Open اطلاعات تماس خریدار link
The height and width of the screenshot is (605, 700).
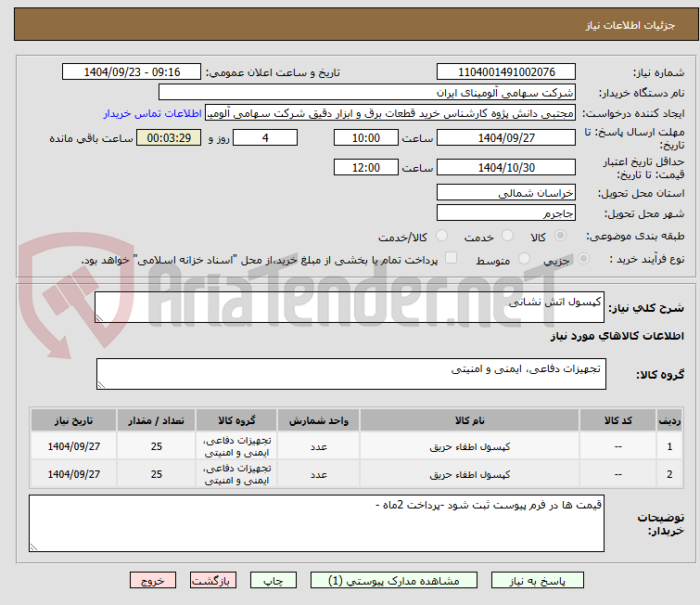click(x=153, y=113)
